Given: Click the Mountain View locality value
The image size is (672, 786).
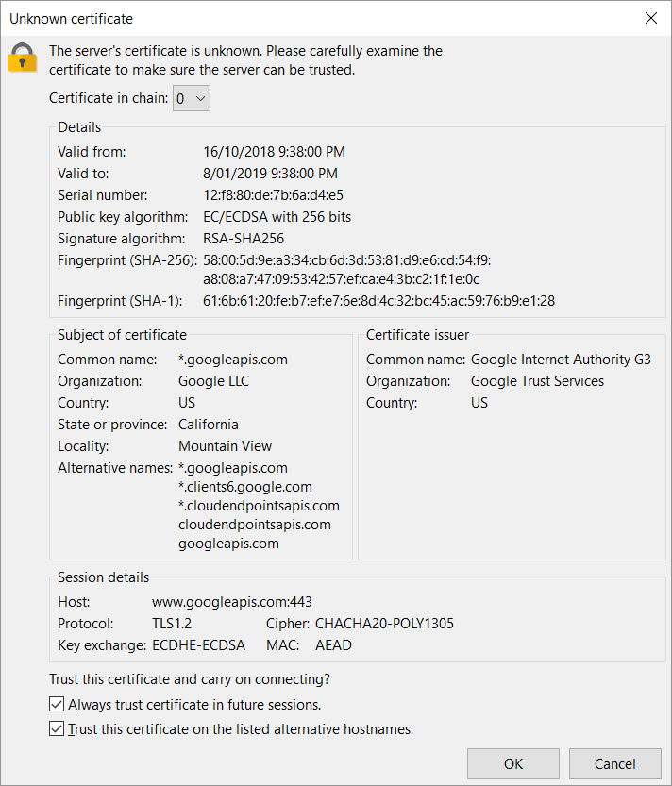Looking at the screenshot, I should [225, 446].
